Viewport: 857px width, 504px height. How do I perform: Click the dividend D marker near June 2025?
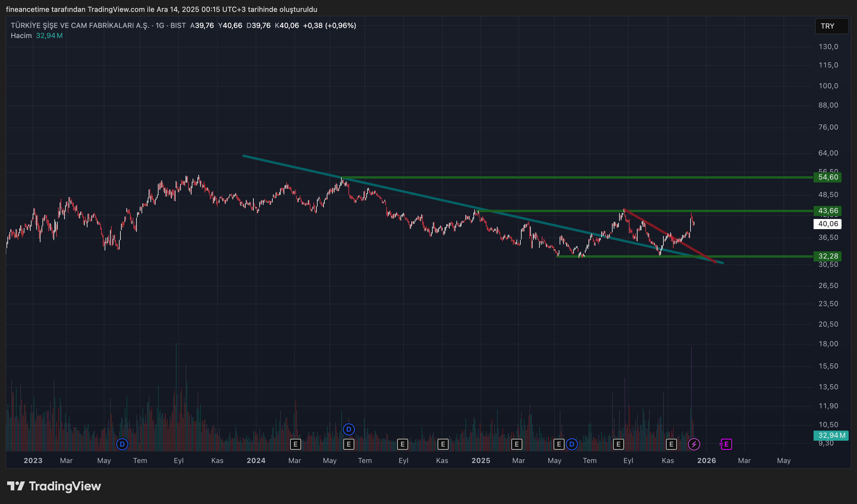click(x=572, y=444)
